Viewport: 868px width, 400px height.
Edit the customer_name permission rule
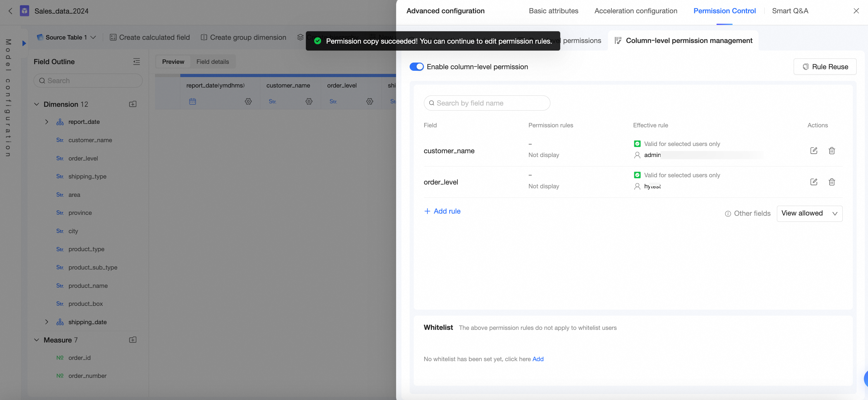click(813, 150)
